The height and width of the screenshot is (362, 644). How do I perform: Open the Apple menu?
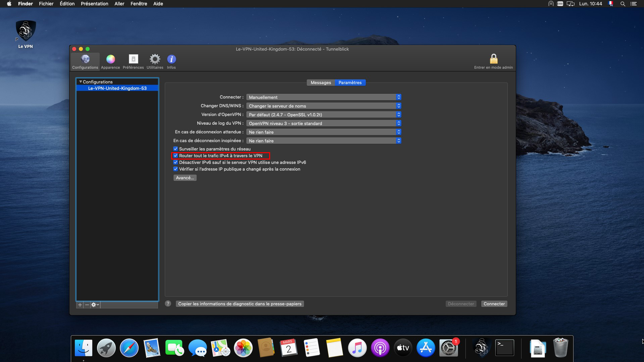point(9,4)
